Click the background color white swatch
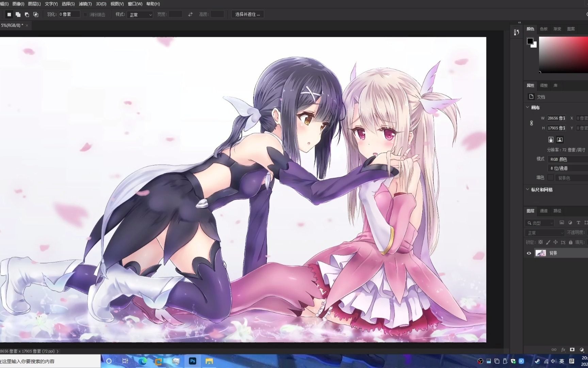Image resolution: width=588 pixels, height=368 pixels. [x=535, y=46]
